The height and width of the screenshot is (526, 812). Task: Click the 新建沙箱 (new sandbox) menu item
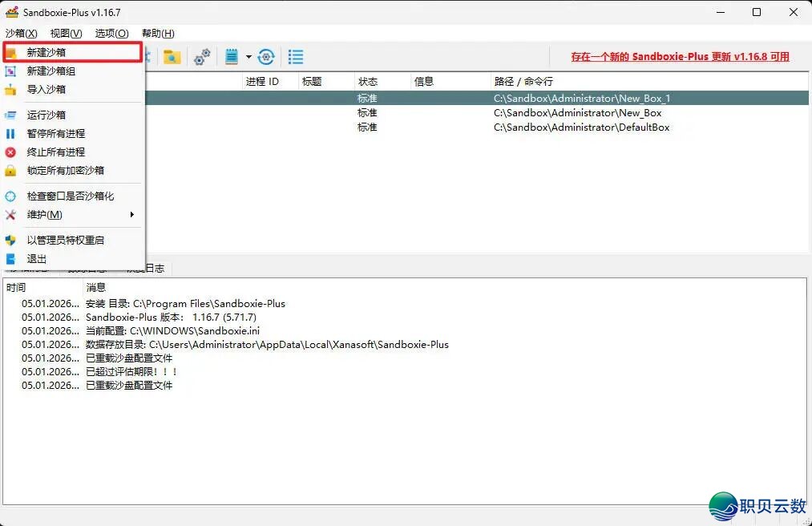pos(46,52)
